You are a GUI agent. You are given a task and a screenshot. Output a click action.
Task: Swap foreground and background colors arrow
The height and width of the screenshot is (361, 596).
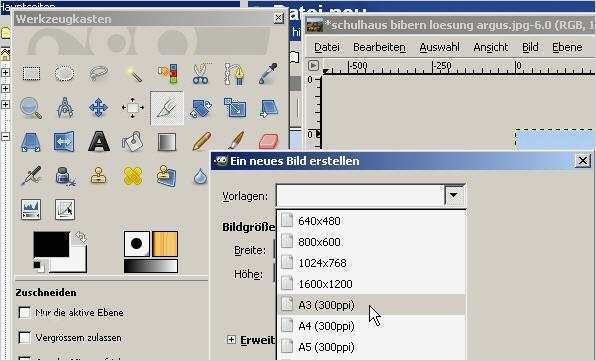point(81,237)
